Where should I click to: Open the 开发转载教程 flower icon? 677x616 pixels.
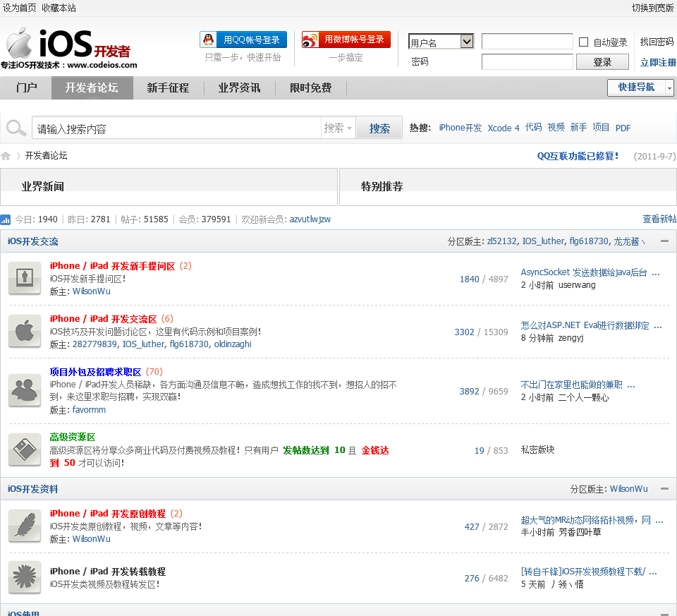[x=25, y=577]
